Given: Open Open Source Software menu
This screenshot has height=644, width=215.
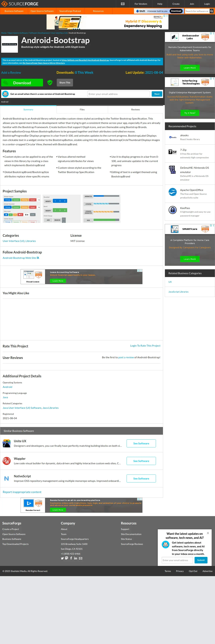Looking at the screenshot, I should pos(42,11).
